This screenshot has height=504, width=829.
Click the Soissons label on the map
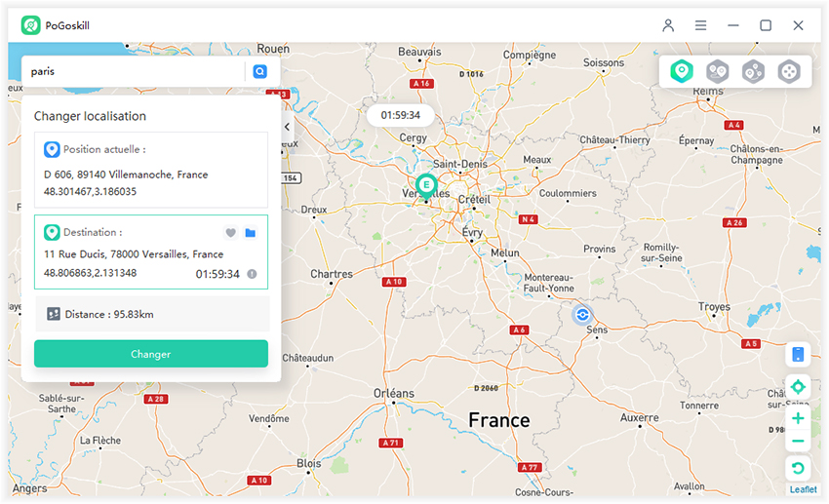tap(604, 62)
